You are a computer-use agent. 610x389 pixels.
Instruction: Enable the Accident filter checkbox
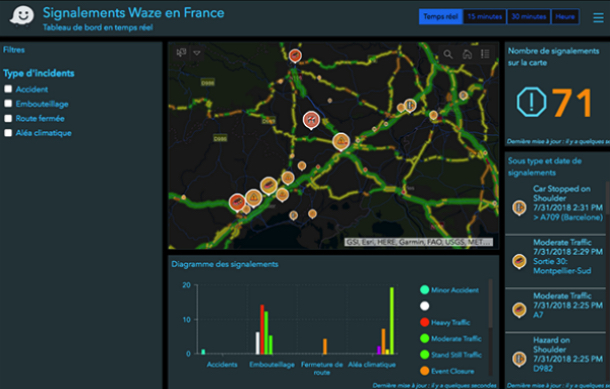[x=8, y=89]
